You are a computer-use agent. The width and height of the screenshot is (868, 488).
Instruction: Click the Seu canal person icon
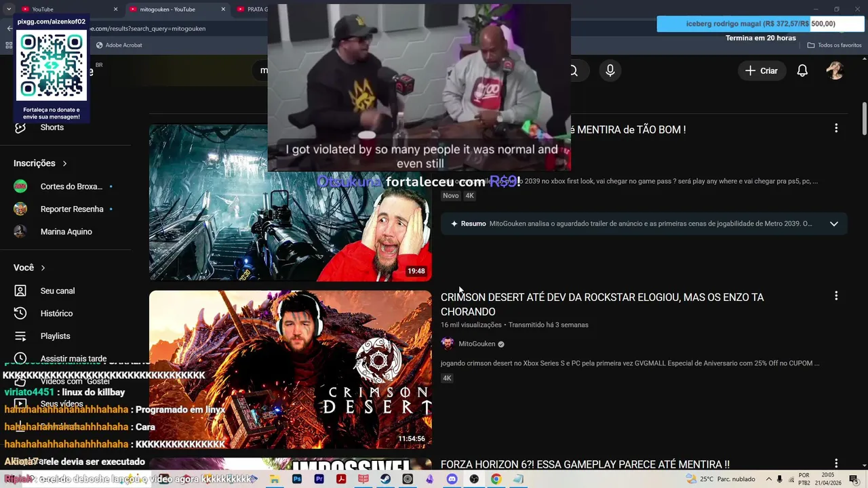click(20, 291)
